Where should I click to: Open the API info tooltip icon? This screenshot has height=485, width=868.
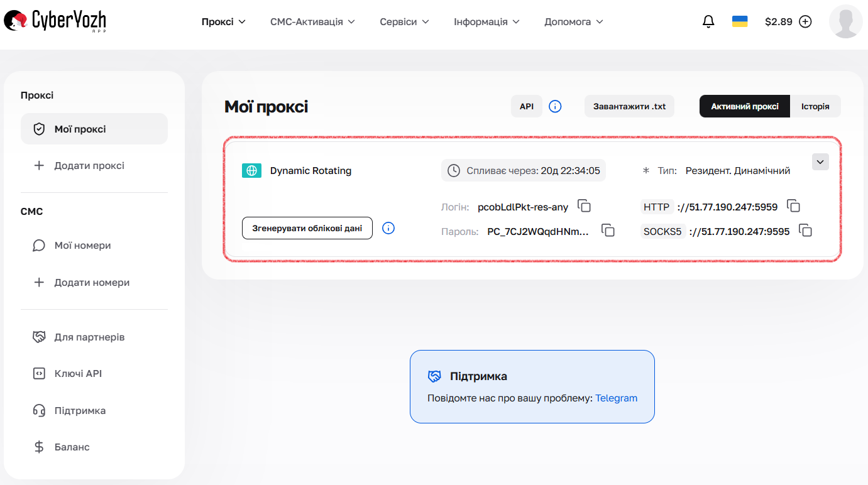(555, 106)
